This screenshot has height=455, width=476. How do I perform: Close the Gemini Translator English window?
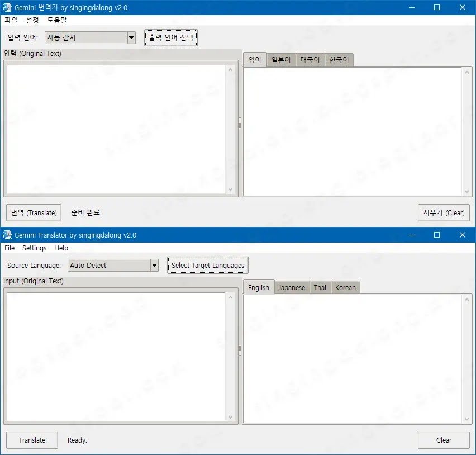pos(463,235)
